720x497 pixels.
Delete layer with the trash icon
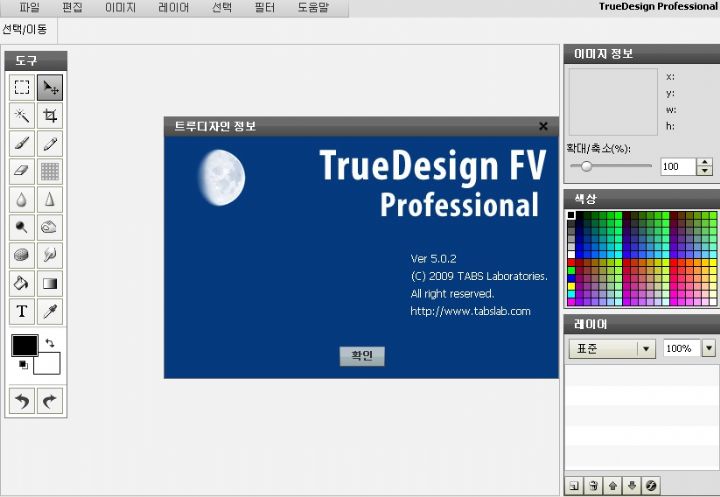[x=593, y=486]
